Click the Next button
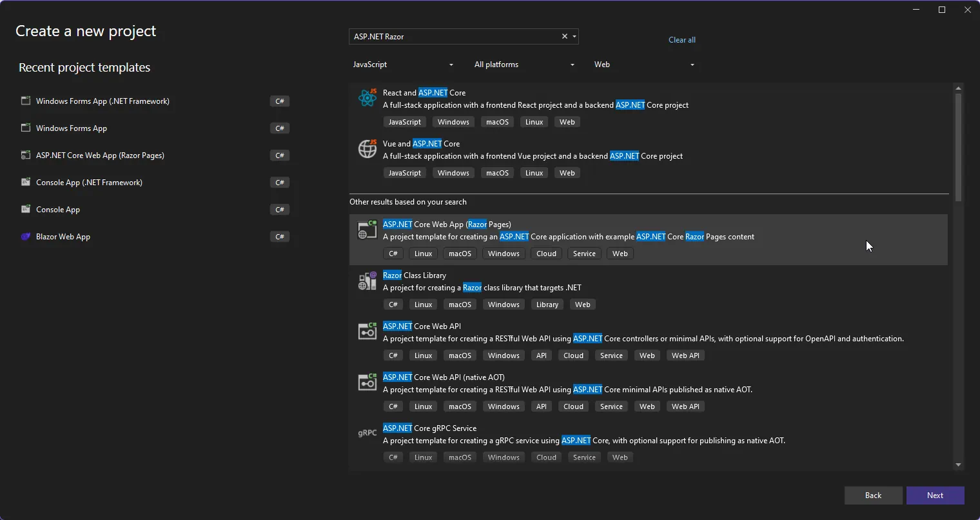Screen dimensions: 980x520 coord(935,495)
